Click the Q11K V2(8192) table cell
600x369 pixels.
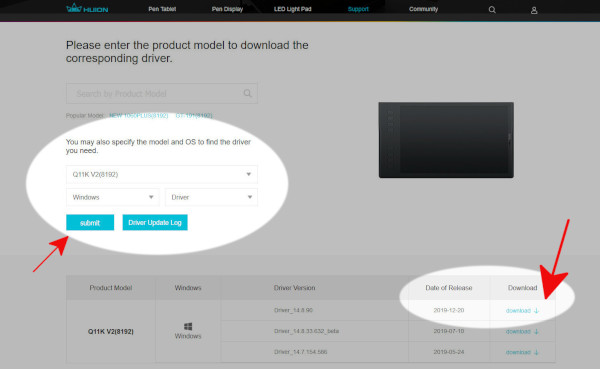(111, 331)
